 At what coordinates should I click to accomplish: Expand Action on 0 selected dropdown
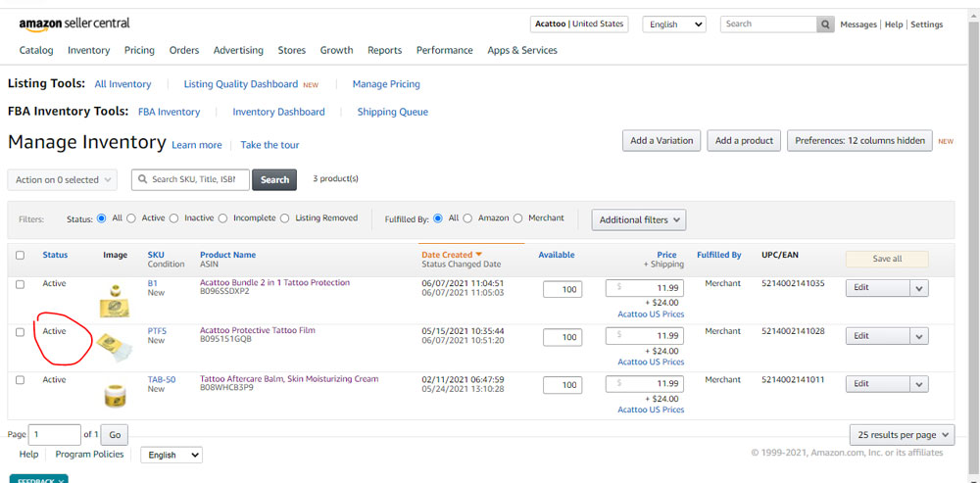pos(62,179)
